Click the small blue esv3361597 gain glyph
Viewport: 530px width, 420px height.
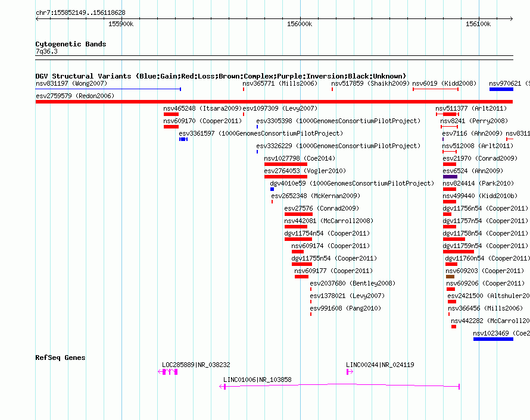[183, 139]
